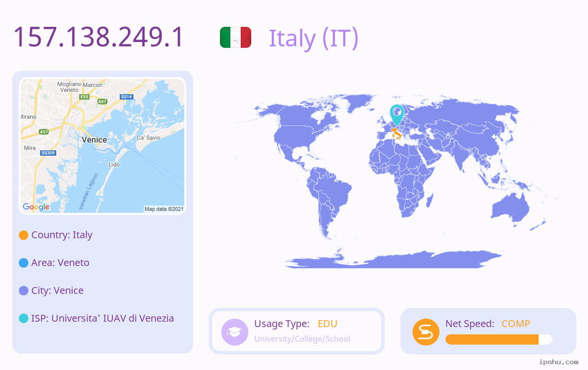Click the orange dot beside Country: Italy
This screenshot has height=370, width=588.
coord(23,235)
